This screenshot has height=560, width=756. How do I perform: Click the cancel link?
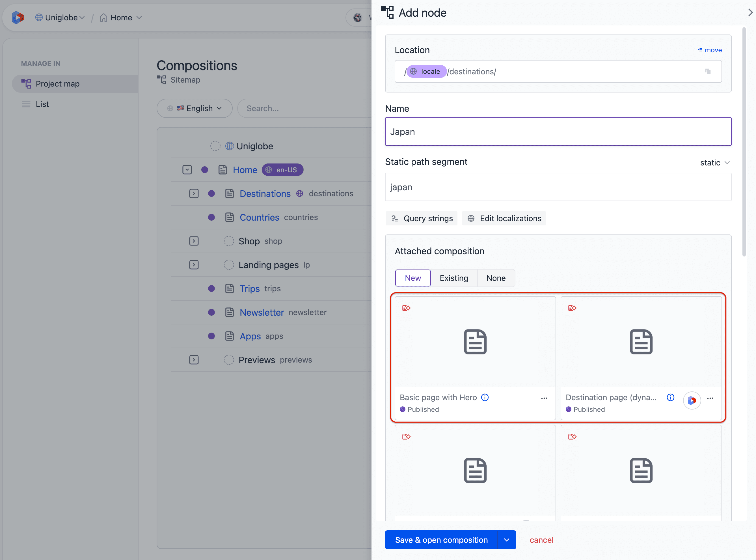point(541,540)
